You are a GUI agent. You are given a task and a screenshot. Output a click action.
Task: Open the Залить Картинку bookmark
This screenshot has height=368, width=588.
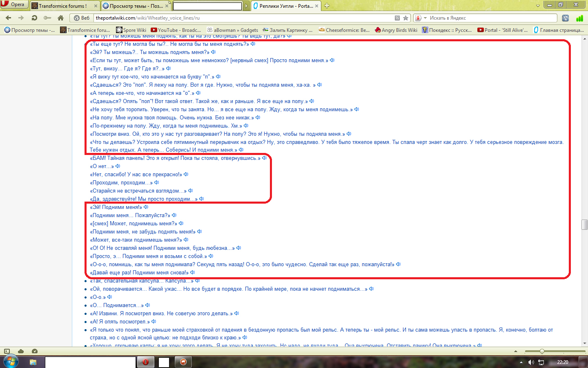287,30
